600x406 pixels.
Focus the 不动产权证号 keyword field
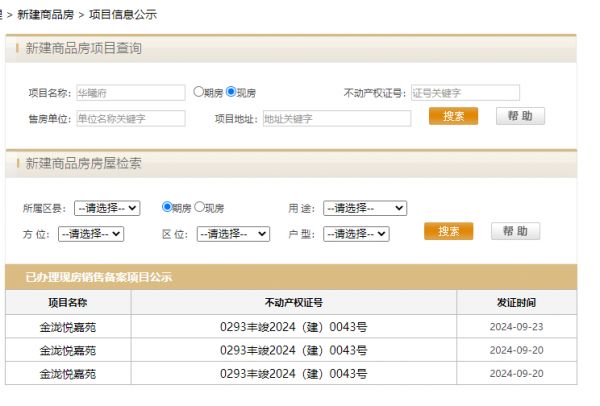pos(464,93)
